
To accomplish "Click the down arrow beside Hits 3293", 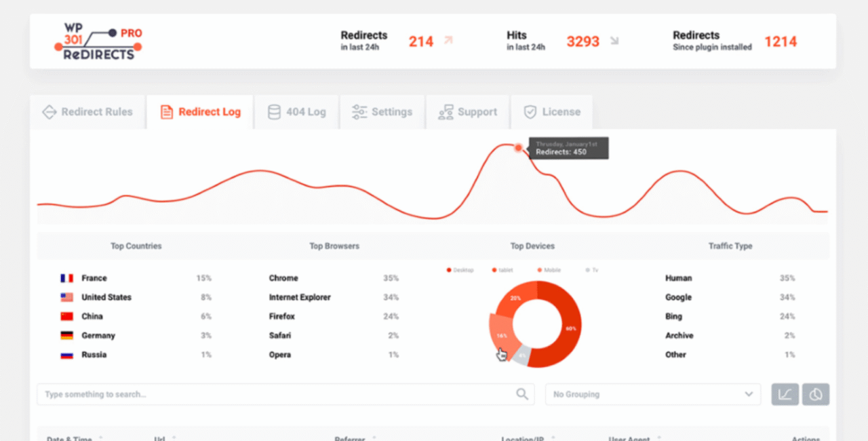I will click(x=614, y=41).
